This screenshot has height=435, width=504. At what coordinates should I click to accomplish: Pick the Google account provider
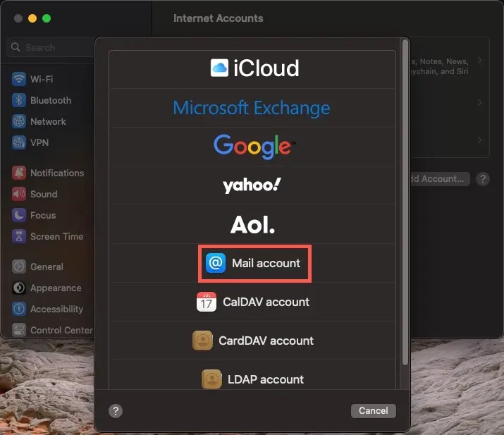252,146
